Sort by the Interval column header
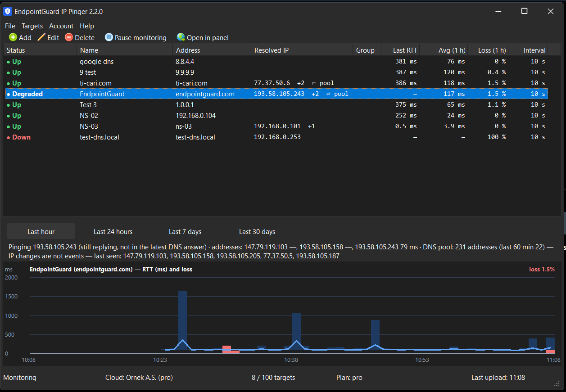The width and height of the screenshot is (566, 392). click(529, 50)
